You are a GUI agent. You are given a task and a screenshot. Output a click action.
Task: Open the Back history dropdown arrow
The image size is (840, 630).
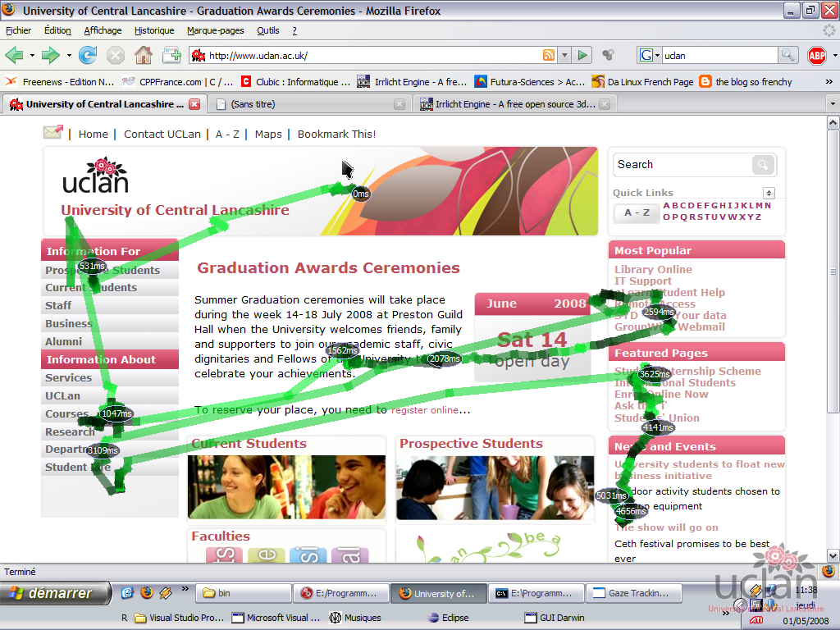32,55
